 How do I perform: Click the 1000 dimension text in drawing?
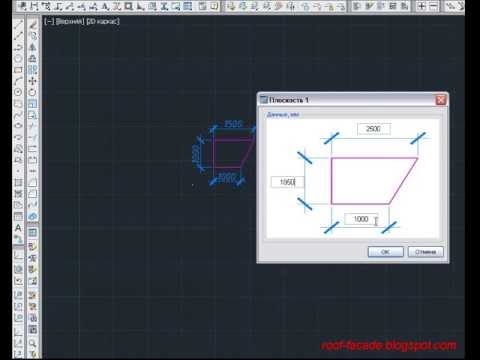227,178
